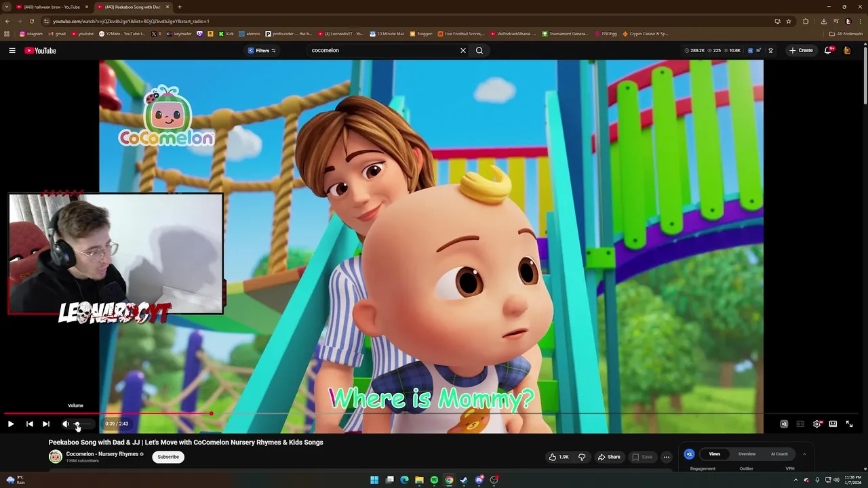Go to the previous video

[30, 424]
